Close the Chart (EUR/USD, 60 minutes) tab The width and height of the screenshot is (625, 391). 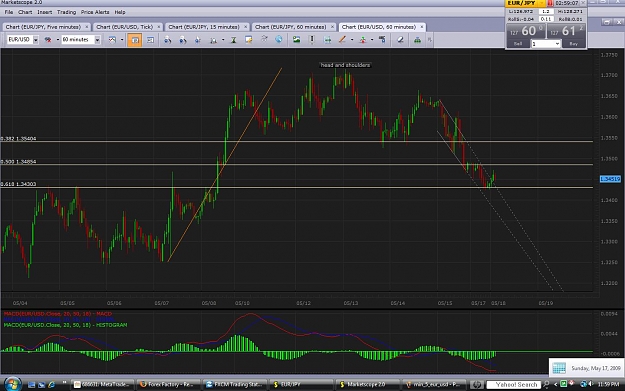tap(422, 27)
